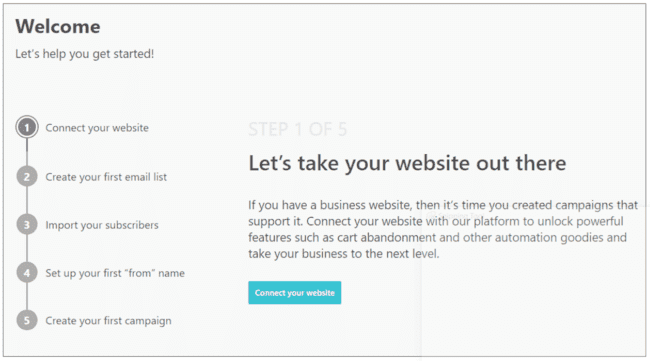Click the progress line between steps 2 and 3
Image resolution: width=650 pixels, height=361 pixels.
(27, 201)
